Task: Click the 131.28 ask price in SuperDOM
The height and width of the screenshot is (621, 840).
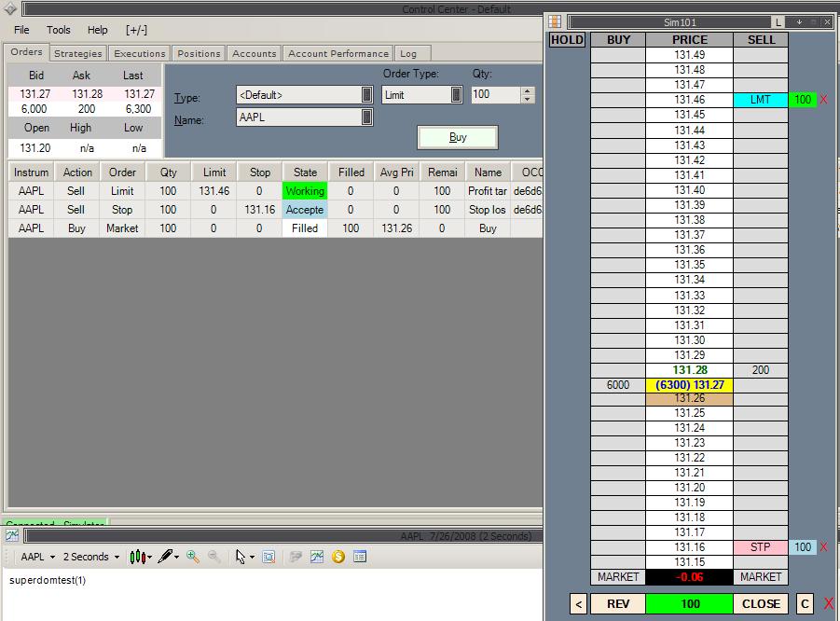Action: click(690, 370)
